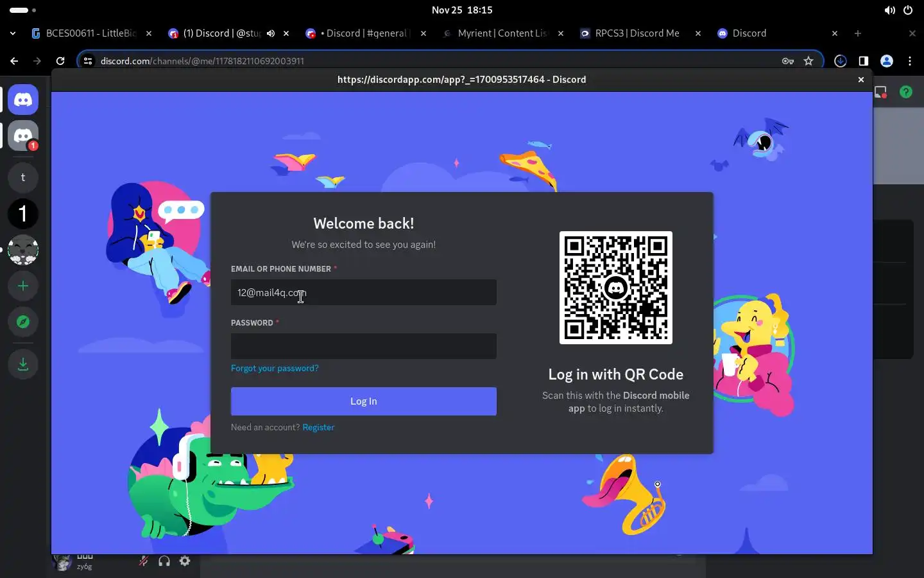924x578 pixels.
Task: Switch to the BCES00611 - LittleBig tab
Action: [91, 33]
